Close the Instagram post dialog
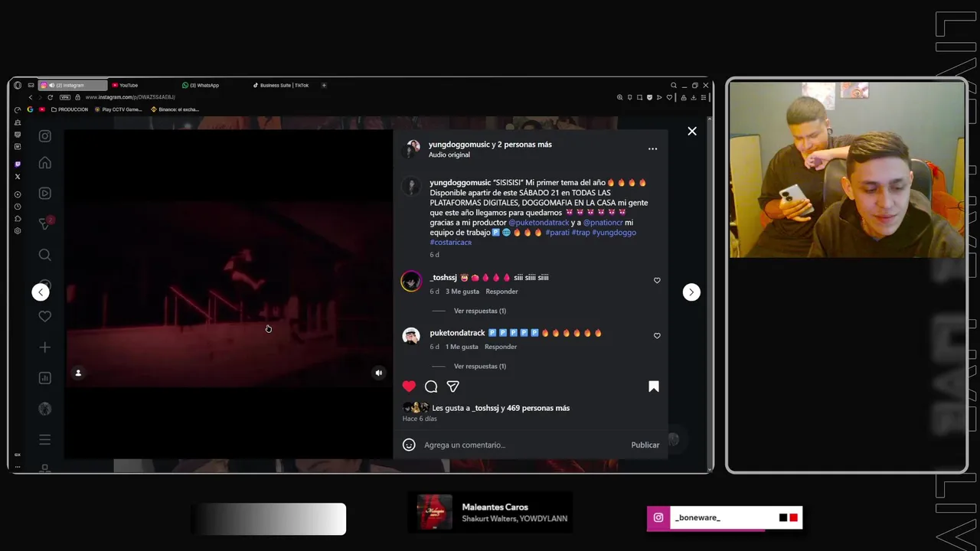The width and height of the screenshot is (980, 551). click(x=692, y=131)
